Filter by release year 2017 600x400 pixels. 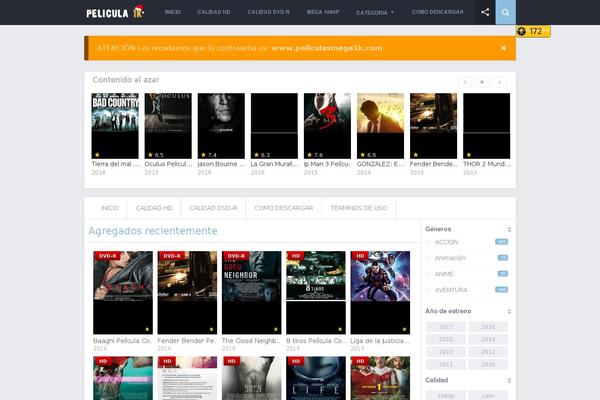446,327
